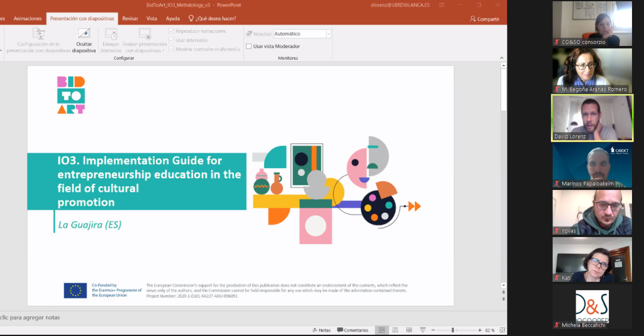Toggle Reproducir narraciones checkbox
The image size is (644, 336).
172,31
